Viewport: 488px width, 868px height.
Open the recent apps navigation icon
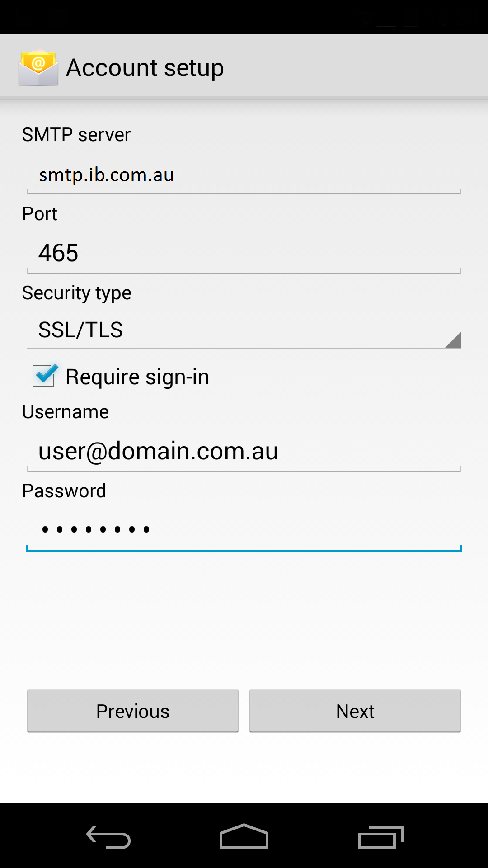(380, 837)
